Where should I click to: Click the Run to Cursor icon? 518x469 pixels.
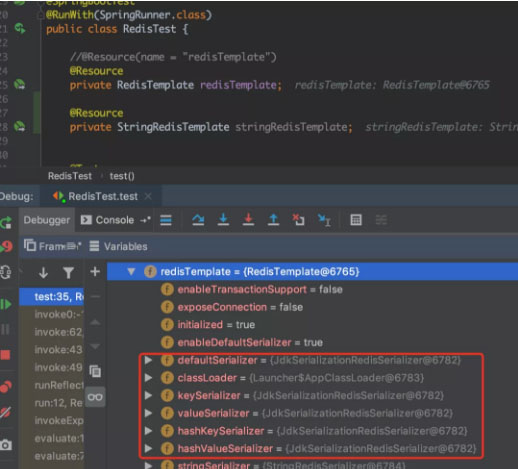click(324, 220)
